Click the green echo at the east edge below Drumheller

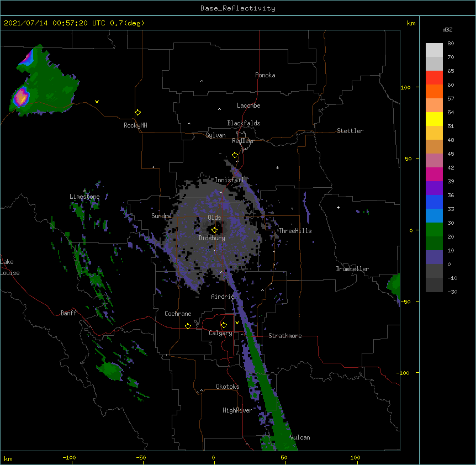click(394, 285)
